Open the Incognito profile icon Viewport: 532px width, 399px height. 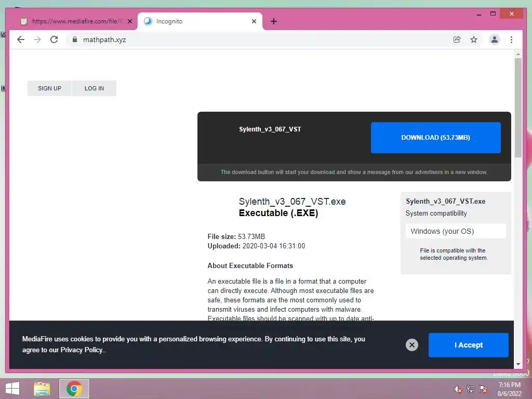pos(495,39)
